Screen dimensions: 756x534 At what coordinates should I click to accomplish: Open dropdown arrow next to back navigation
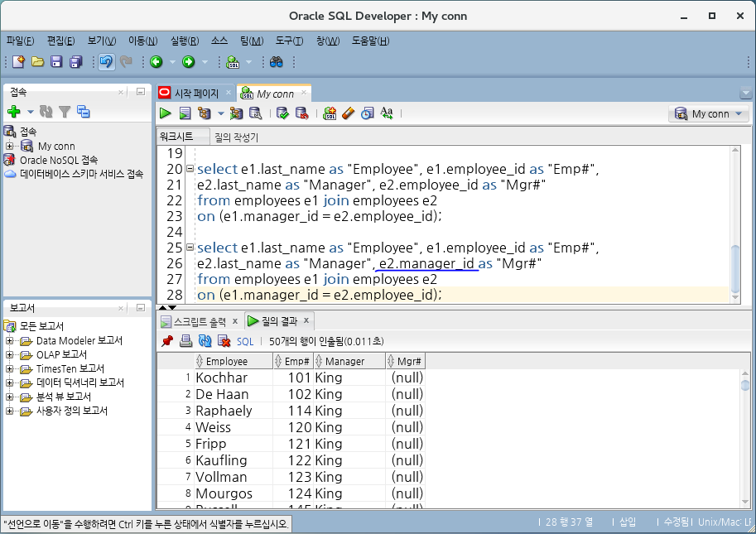[172, 62]
